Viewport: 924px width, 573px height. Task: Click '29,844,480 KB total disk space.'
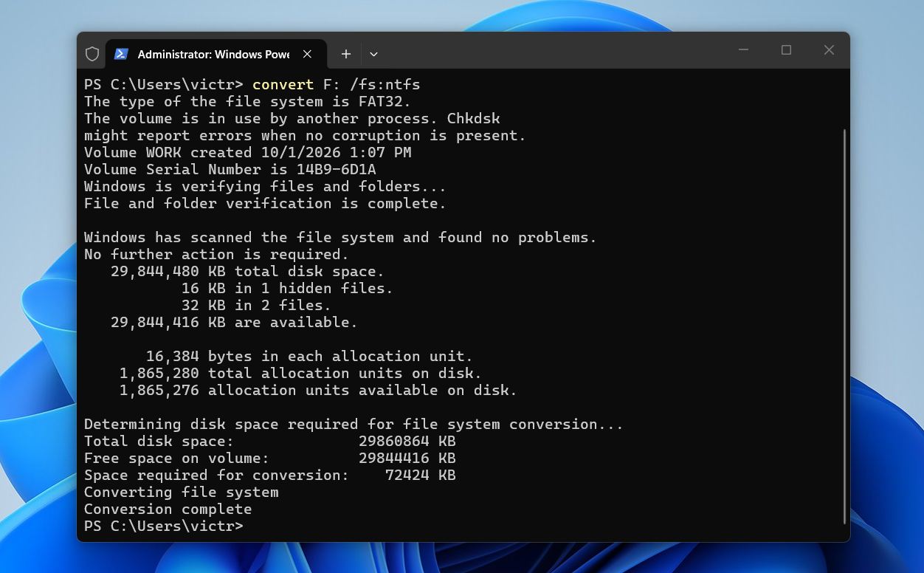coord(247,272)
